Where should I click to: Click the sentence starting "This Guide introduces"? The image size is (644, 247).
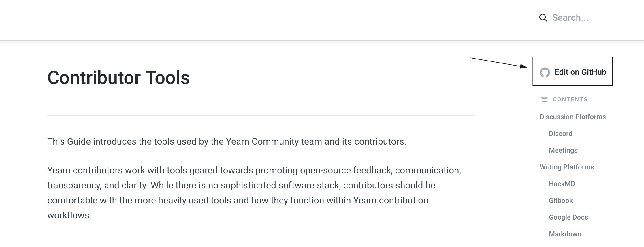(x=227, y=141)
